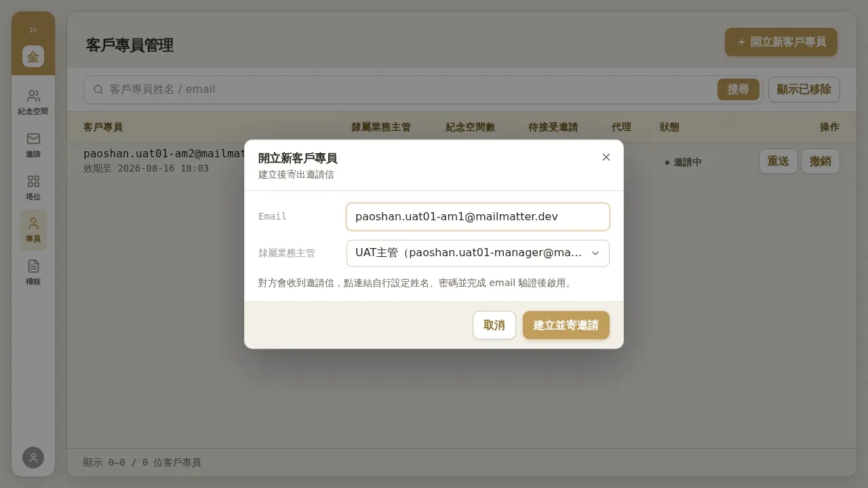This screenshot has width=868, height=488.
Task: Select 專員 in the sidebar
Action: pyautogui.click(x=33, y=230)
